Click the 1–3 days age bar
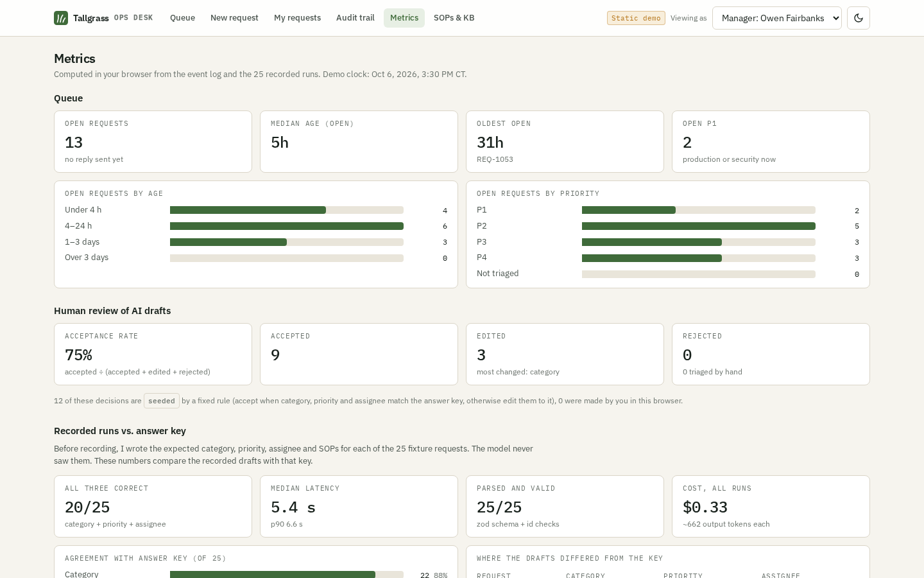 (x=287, y=242)
